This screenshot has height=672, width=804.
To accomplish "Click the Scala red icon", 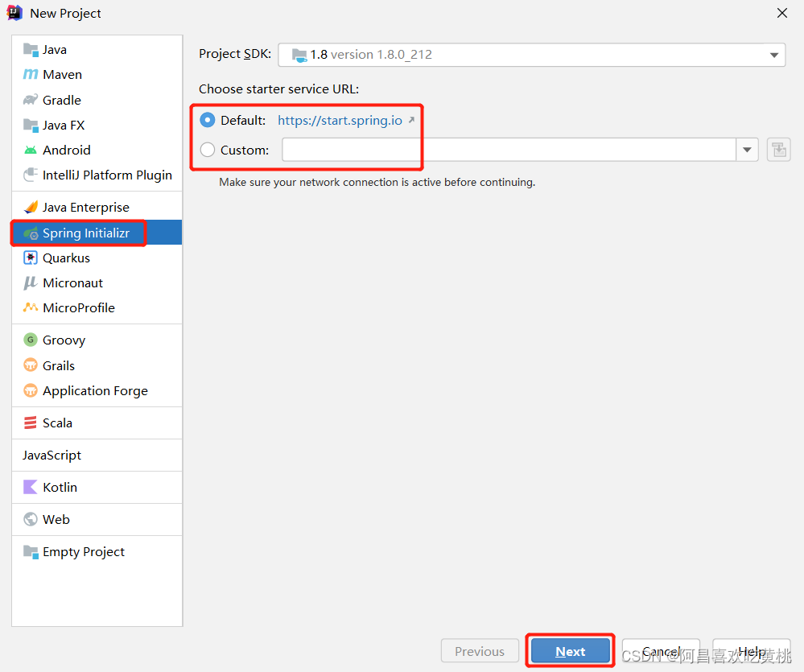I will click(x=31, y=423).
